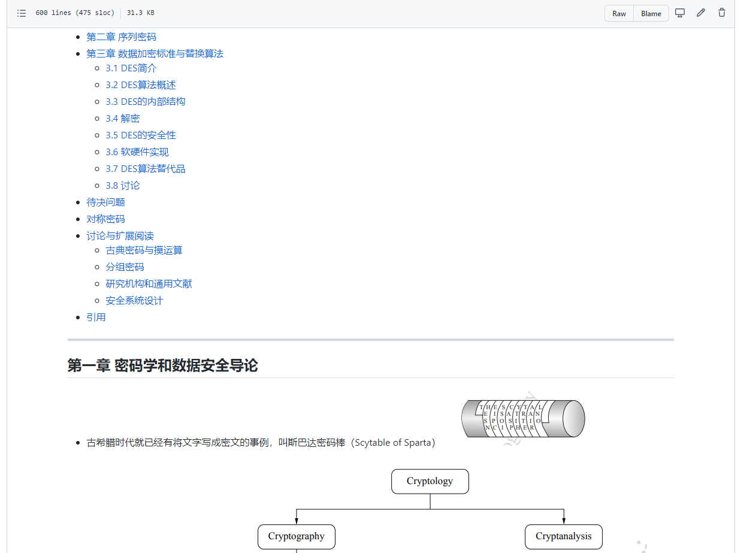Click the trash delete file icon
756x553 pixels.
tap(722, 13)
